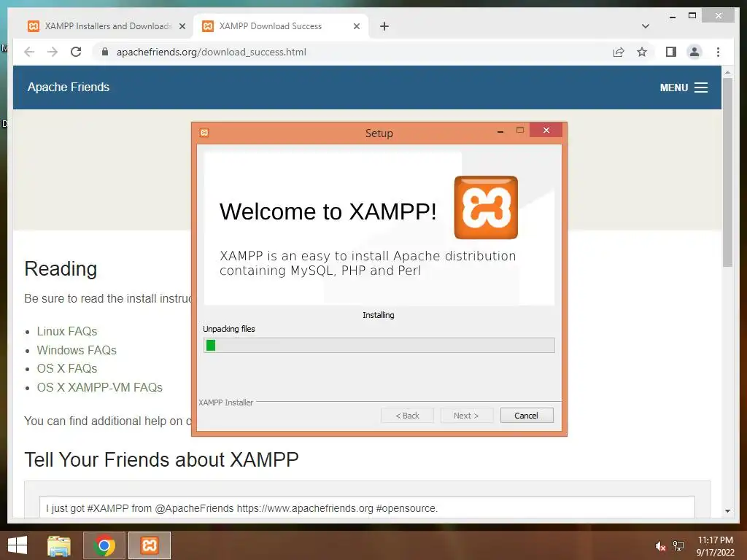Viewport: 747px width, 560px height.
Task: Open the Linux FAQs link
Action: pos(66,331)
